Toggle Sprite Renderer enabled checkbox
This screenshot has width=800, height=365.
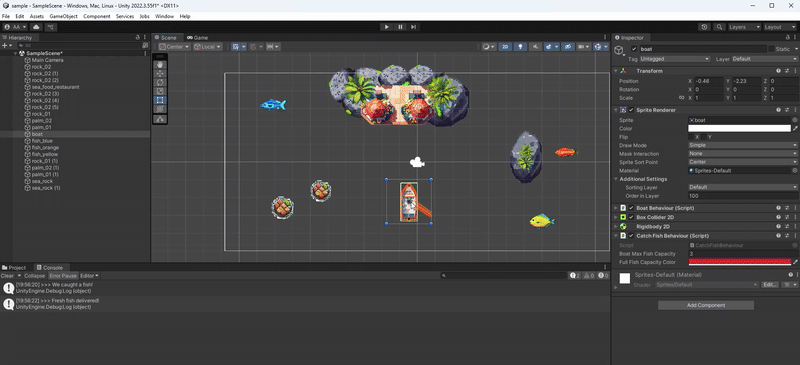(631, 110)
